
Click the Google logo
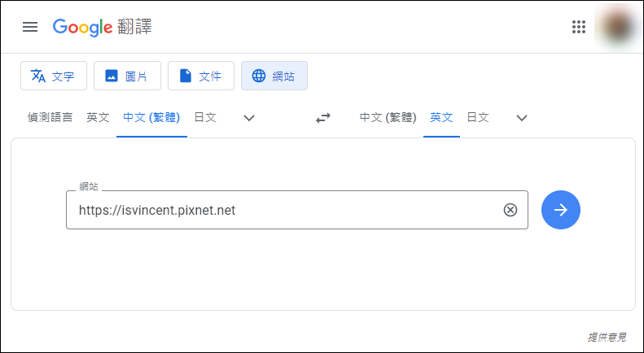point(82,27)
